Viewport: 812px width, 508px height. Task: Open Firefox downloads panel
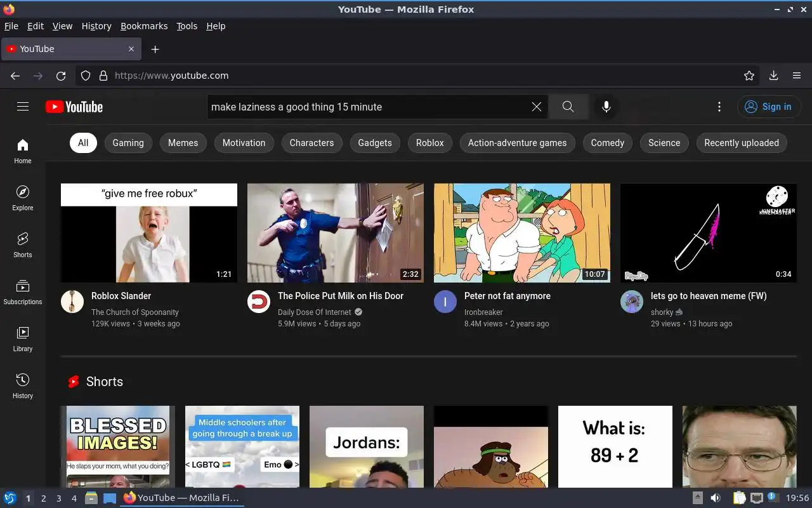(x=773, y=76)
